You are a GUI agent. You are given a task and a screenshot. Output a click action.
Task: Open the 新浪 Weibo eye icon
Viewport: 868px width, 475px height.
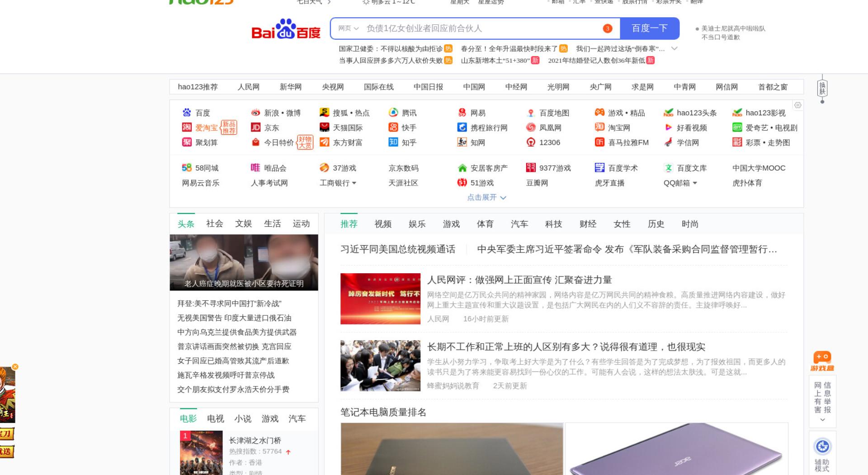click(255, 113)
